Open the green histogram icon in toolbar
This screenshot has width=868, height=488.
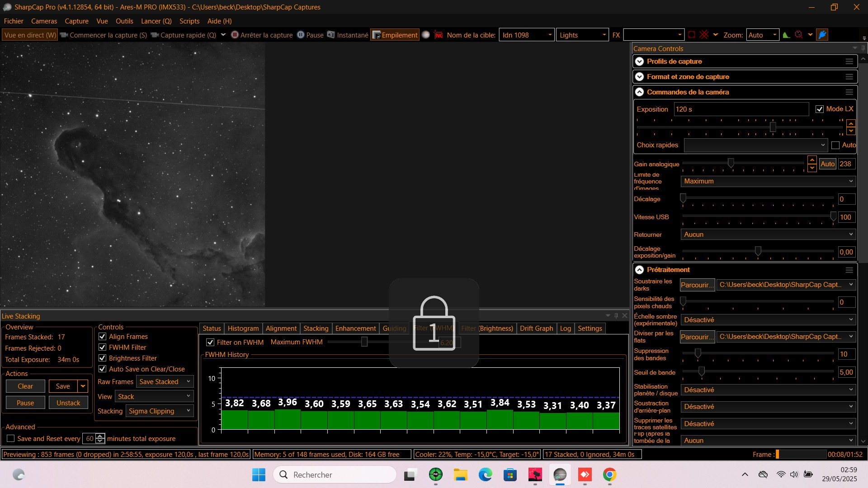(787, 35)
